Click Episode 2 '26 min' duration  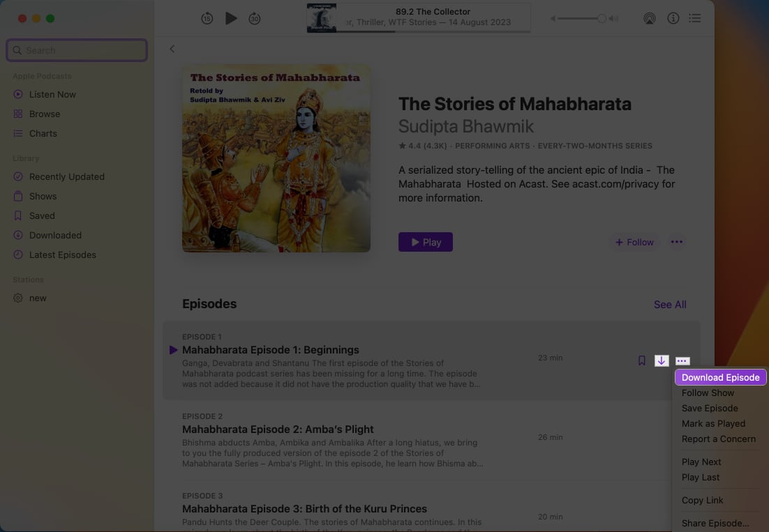coord(551,437)
